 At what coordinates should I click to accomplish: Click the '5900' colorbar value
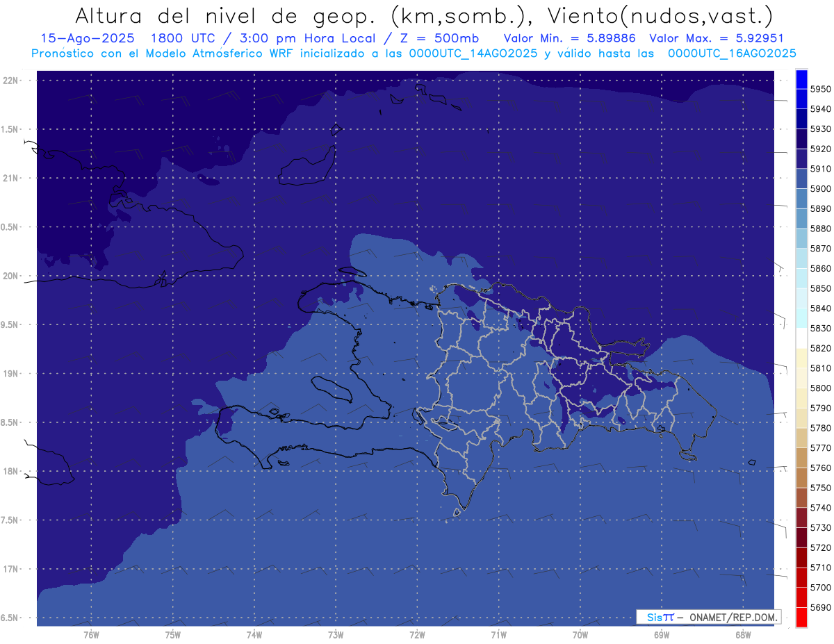pyautogui.click(x=821, y=189)
